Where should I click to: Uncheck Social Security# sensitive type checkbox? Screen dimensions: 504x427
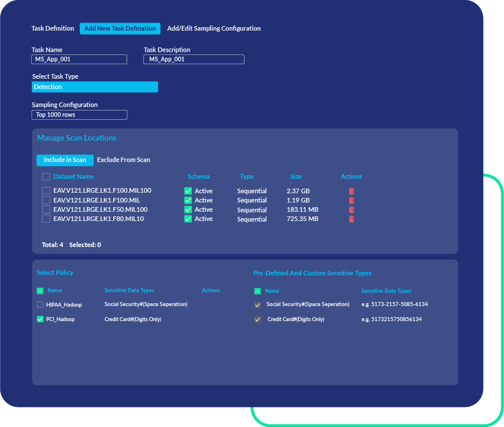[x=257, y=305]
